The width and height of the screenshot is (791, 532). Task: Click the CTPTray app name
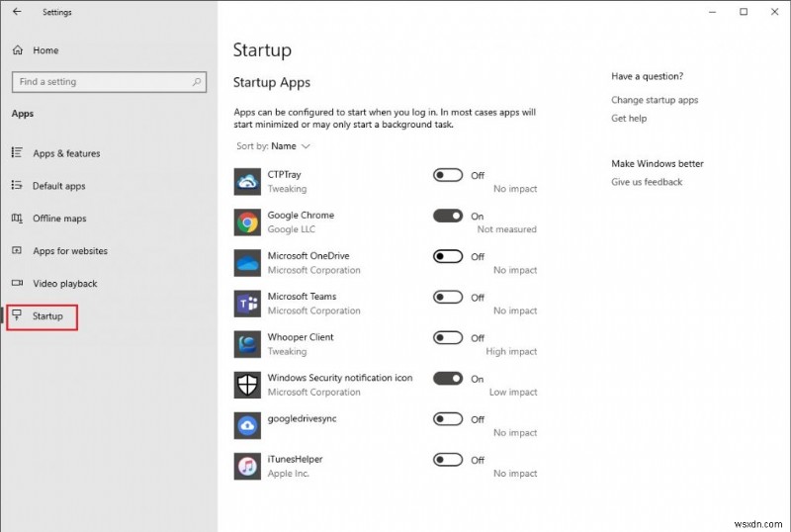tap(284, 174)
